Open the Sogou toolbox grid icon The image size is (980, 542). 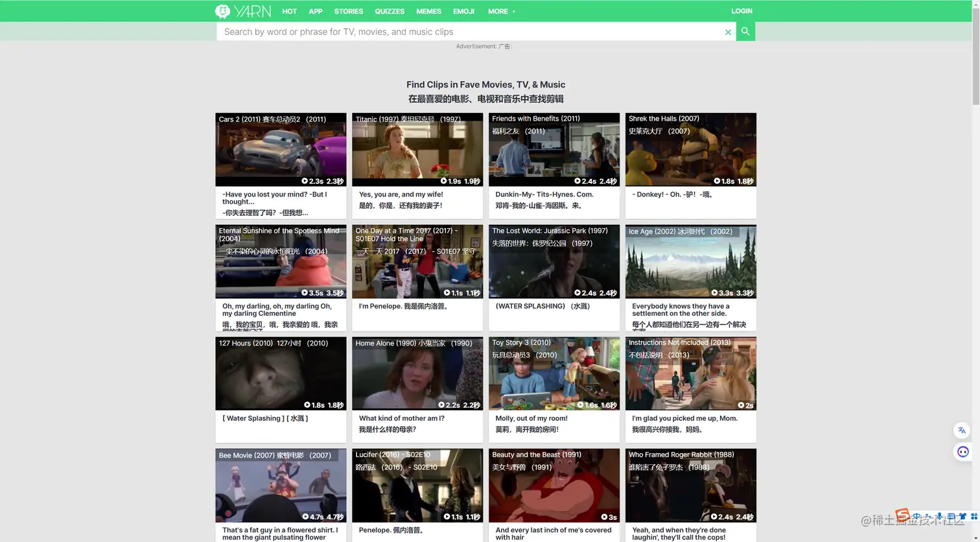pyautogui.click(x=974, y=517)
